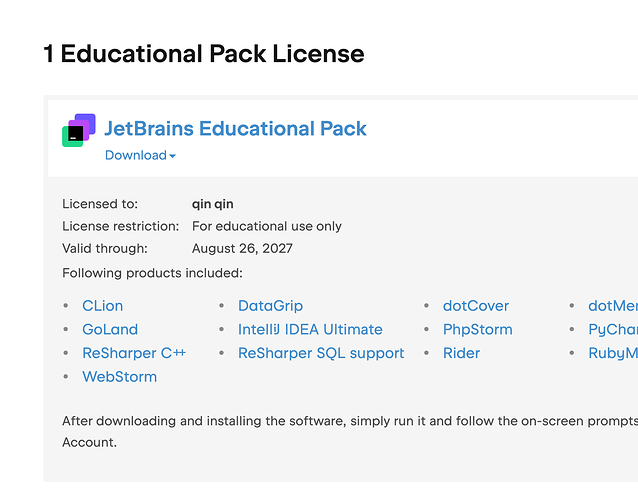Click the Rider link
The width and height of the screenshot is (638, 500).
click(461, 353)
